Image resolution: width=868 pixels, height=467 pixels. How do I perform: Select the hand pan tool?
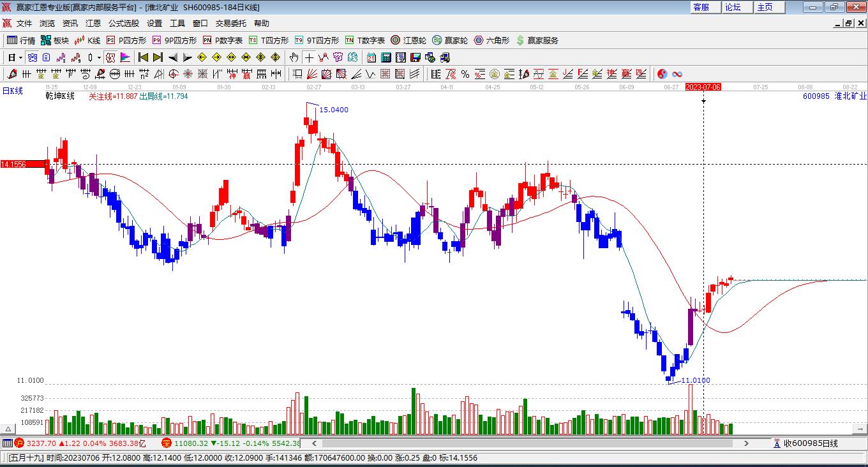(x=294, y=57)
